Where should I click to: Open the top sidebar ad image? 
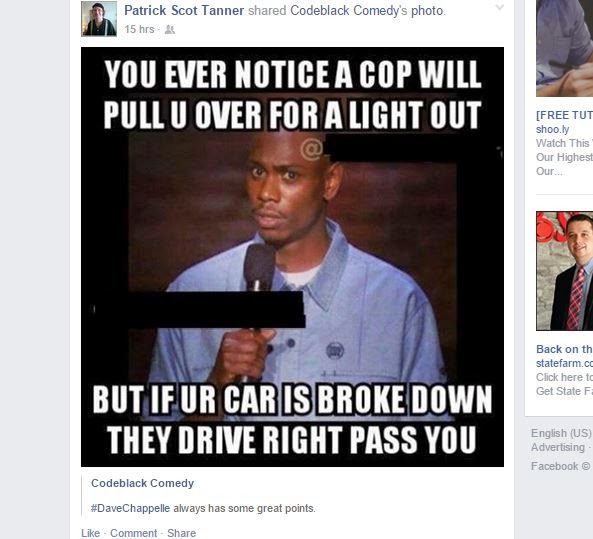coord(564,48)
